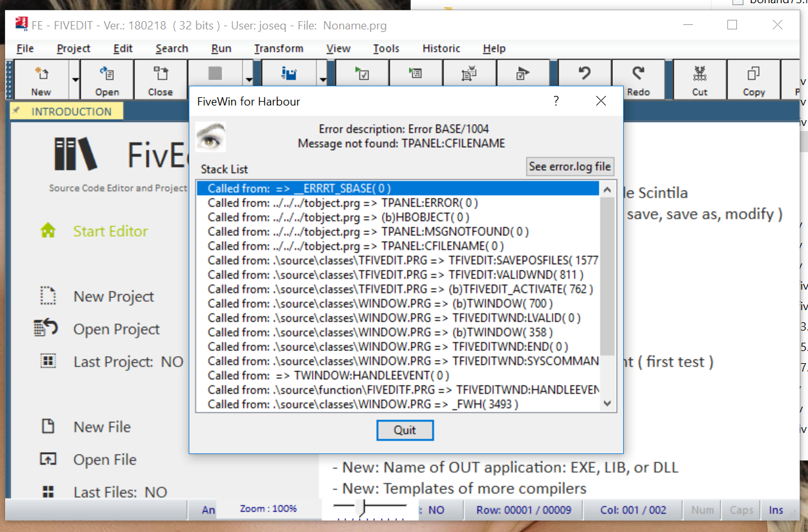Select the TPANEL:MSGNOTFOUND( 0 ) stack row
The height and width of the screenshot is (532, 808).
tap(398, 231)
